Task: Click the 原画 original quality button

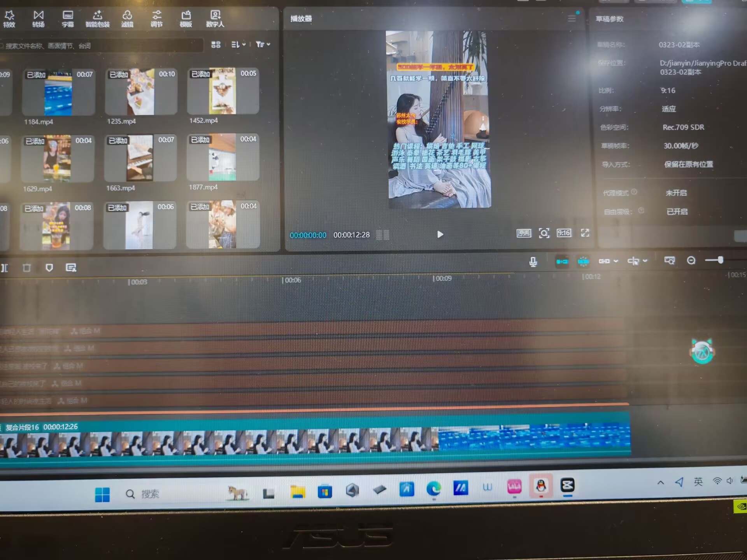Action: click(524, 233)
